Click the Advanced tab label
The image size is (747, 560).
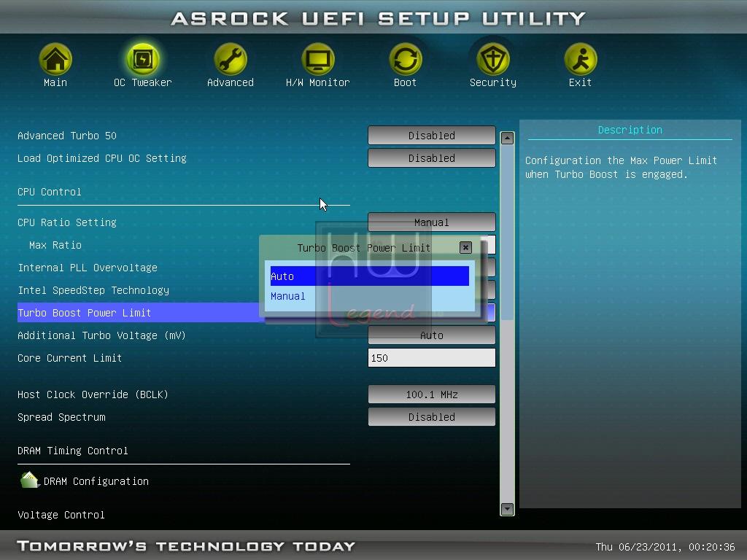[231, 82]
